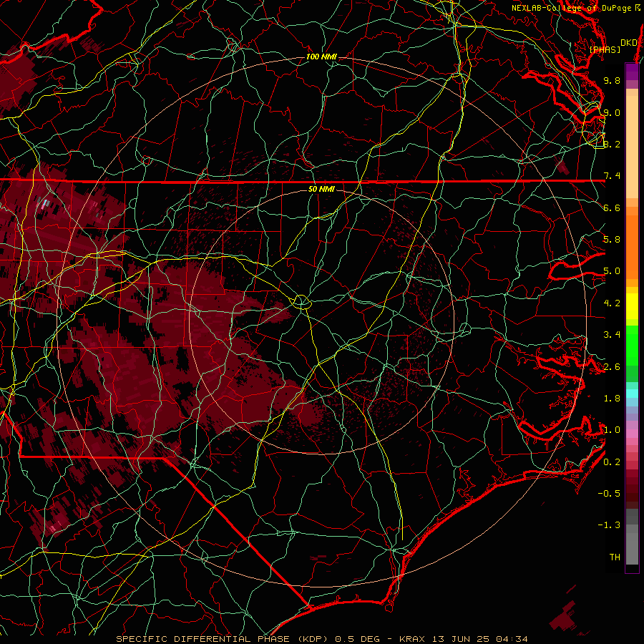This screenshot has height=644, width=644.
Task: Click the [PHAS] unit label
Action: [605, 49]
